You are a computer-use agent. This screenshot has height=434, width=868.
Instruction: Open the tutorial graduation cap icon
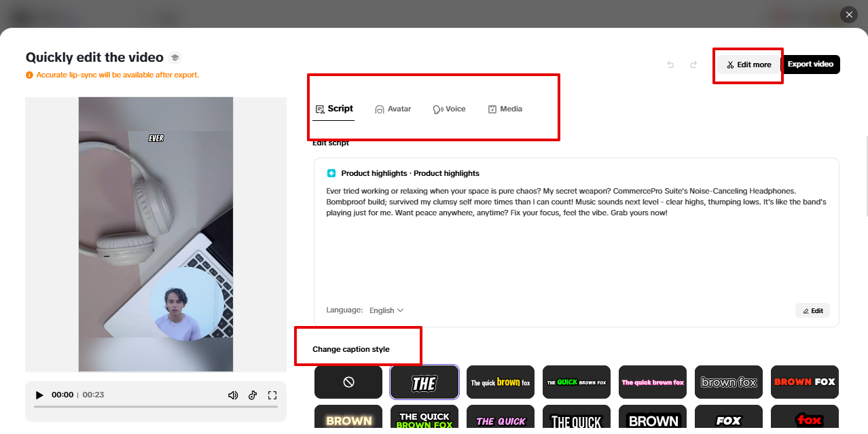tap(175, 58)
